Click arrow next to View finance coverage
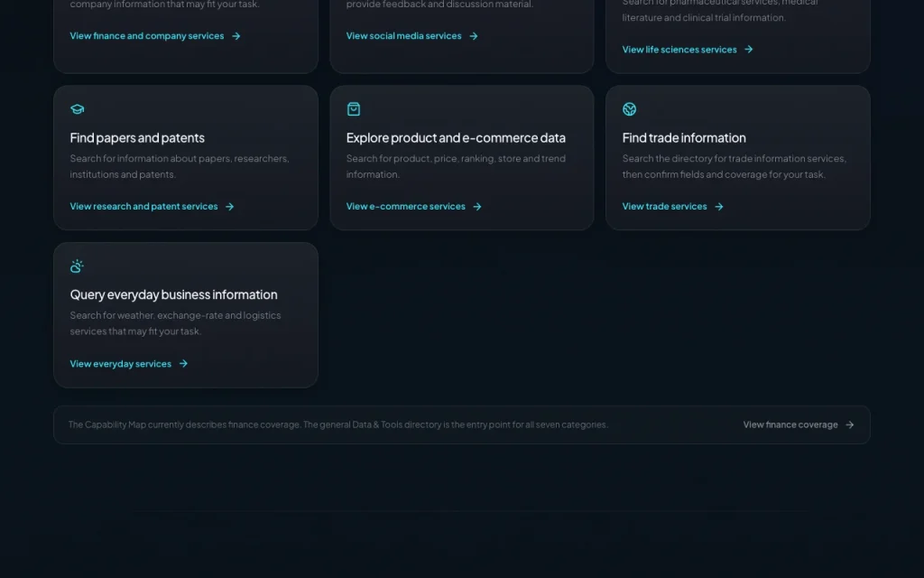Viewport: 924px width, 578px height. [x=850, y=424]
